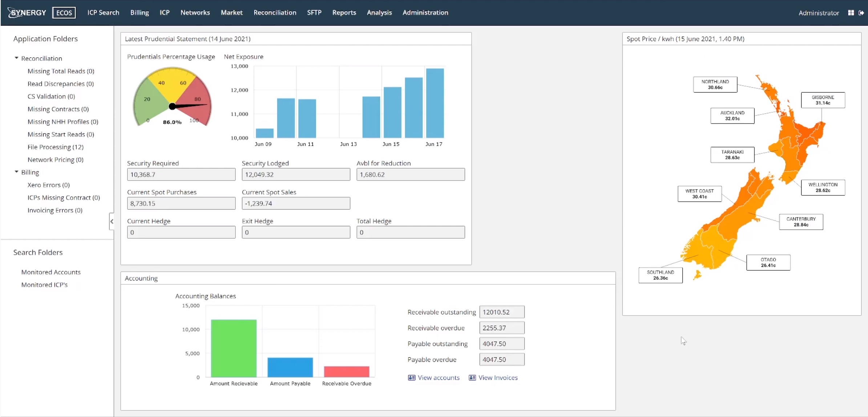The height and width of the screenshot is (417, 868).
Task: Click the Payable overdue value field
Action: tap(502, 360)
